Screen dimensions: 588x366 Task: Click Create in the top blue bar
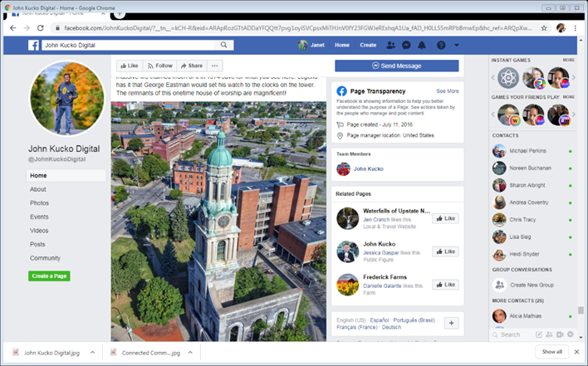click(368, 45)
